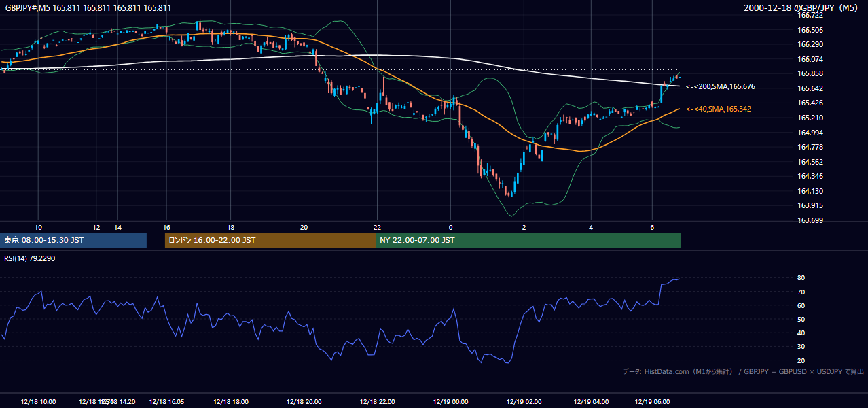Click hour label 2 under price chart
This screenshot has width=868, height=408.
524,227
